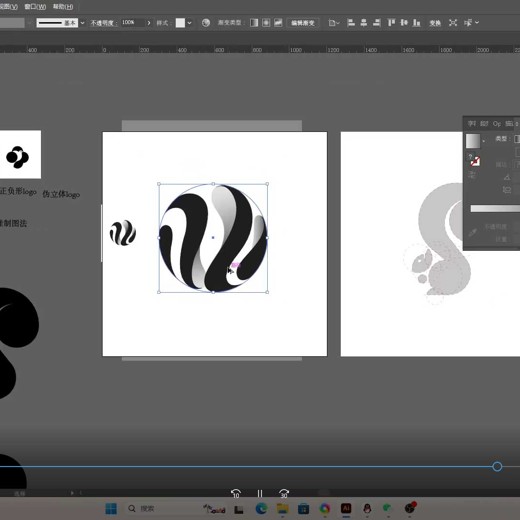This screenshot has width=520, height=520.
Task: Switch to the 段落 panel tab
Action: [484, 124]
